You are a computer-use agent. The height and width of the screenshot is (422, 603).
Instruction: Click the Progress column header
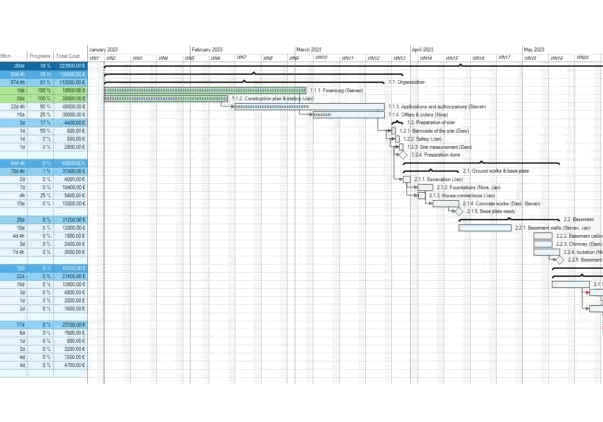40,56
